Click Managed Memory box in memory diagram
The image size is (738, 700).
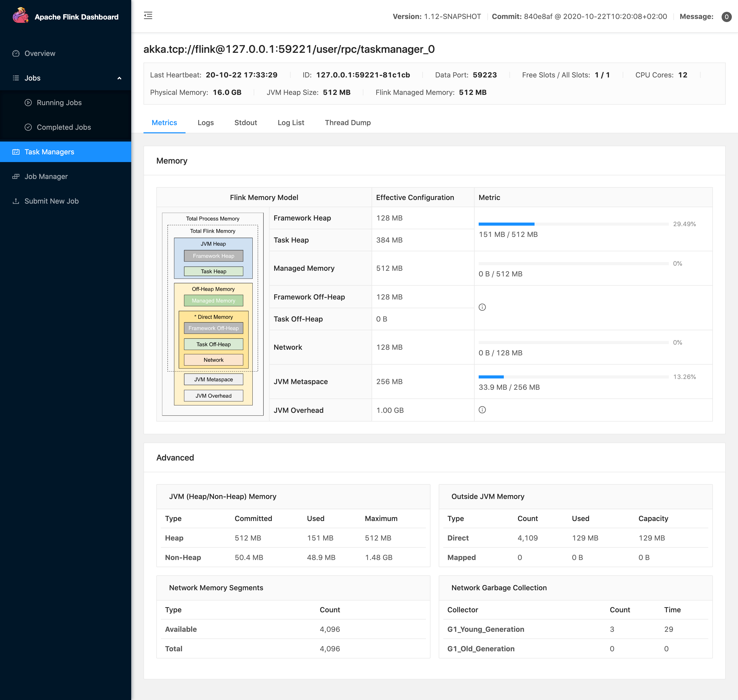tap(213, 301)
